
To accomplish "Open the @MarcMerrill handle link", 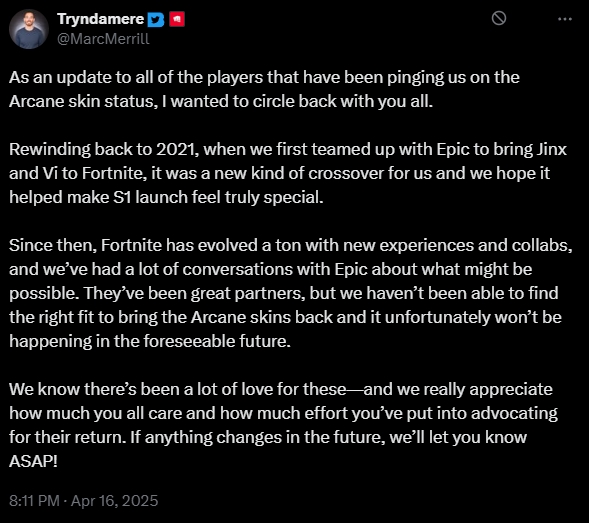I will click(x=103, y=39).
